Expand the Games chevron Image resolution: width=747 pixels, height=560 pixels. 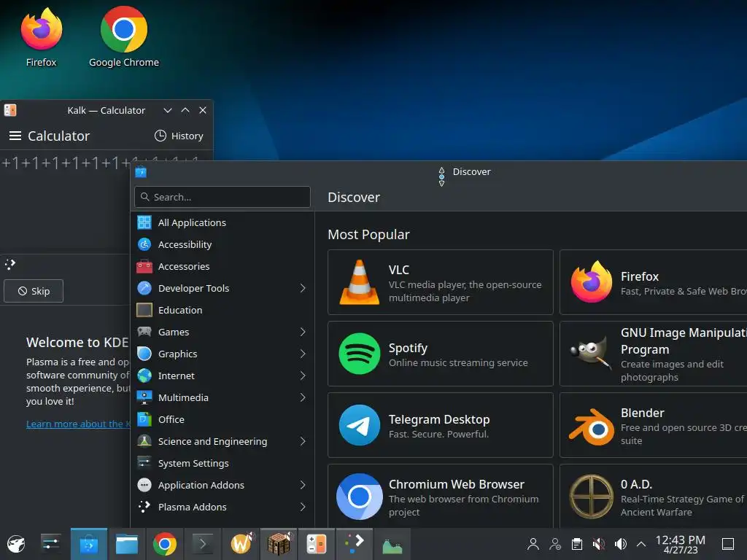pyautogui.click(x=303, y=332)
